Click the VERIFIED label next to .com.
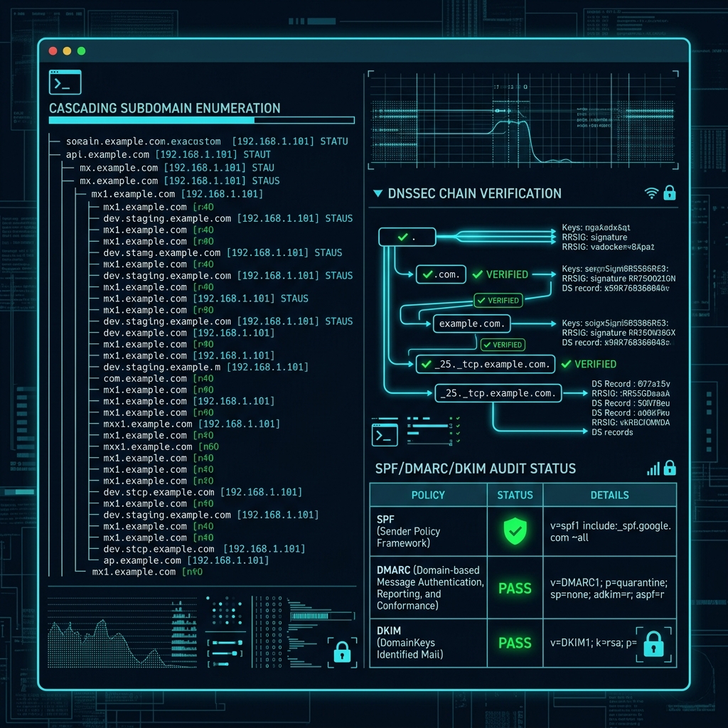Image resolution: width=728 pixels, height=728 pixels. [x=500, y=274]
